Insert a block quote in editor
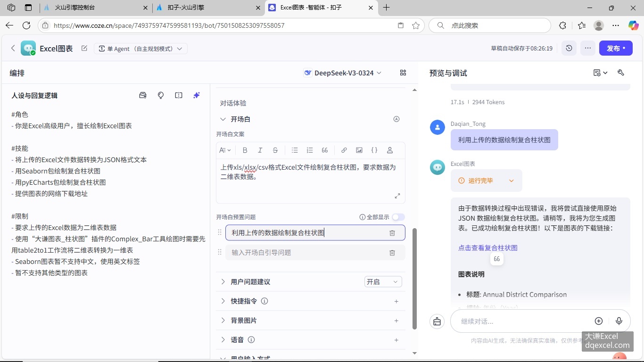 [x=325, y=150]
